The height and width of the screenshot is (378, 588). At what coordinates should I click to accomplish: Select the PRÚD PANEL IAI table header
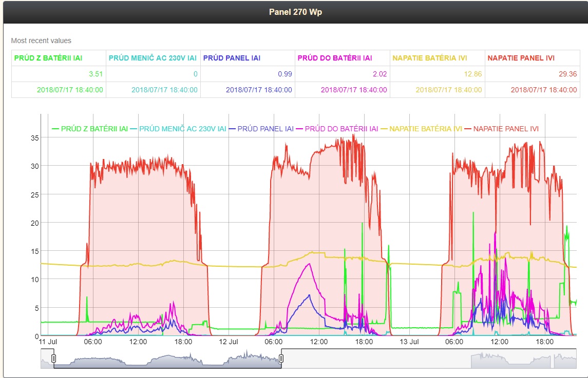(248, 58)
